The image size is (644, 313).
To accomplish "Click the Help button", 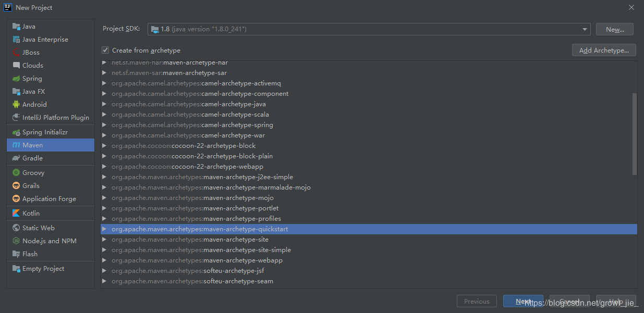I will tap(616, 302).
